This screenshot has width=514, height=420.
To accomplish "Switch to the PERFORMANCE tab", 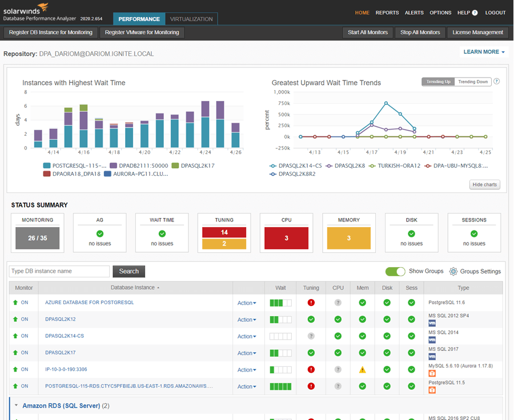I will coord(139,19).
